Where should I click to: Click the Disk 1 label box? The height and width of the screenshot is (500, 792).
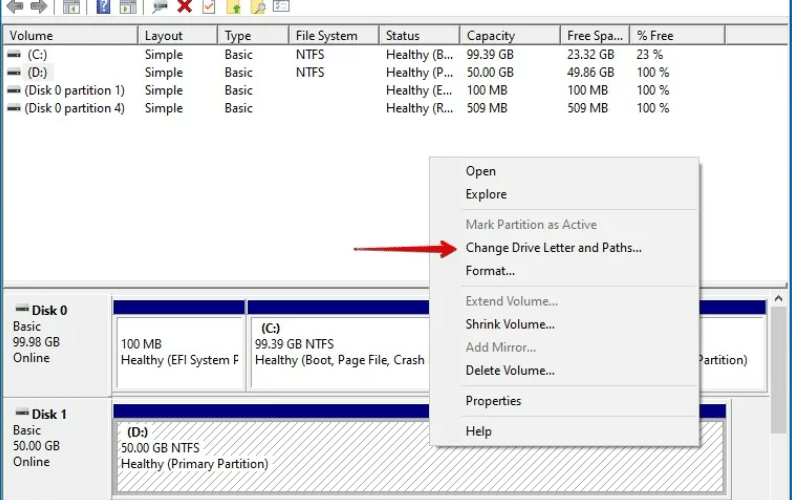pos(55,438)
